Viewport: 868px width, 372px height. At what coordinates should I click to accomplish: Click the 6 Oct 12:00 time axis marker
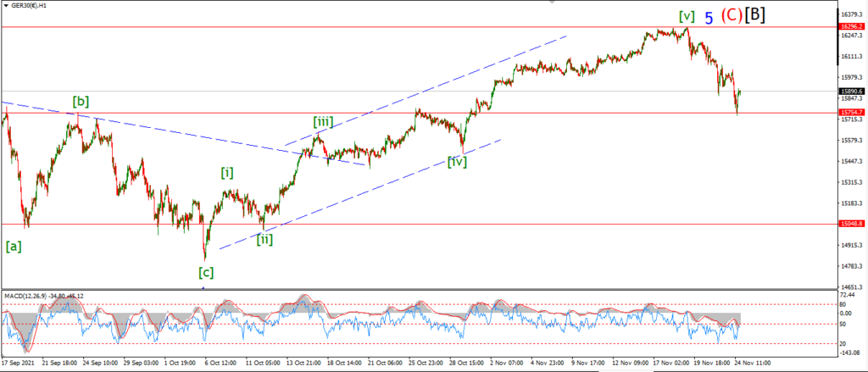221,364
